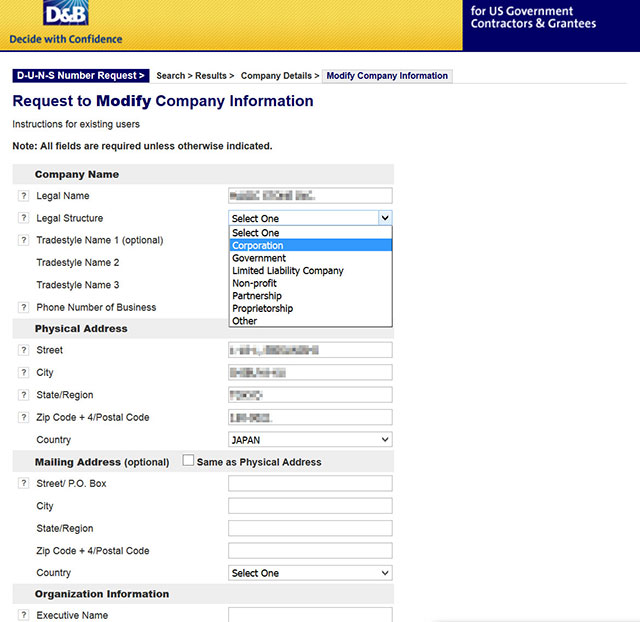Click help icon beside Executive Name

point(24,615)
